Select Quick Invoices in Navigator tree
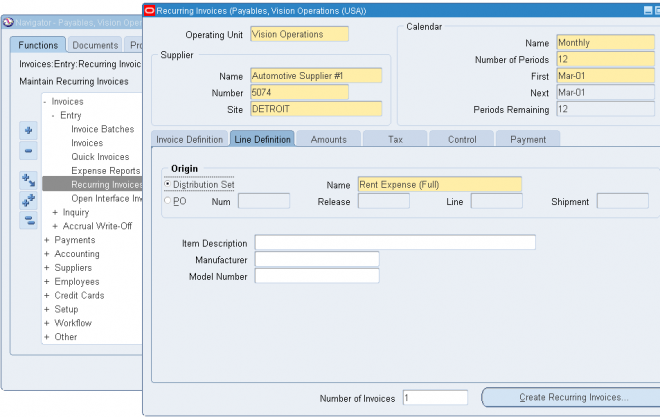This screenshot has width=660, height=417. coord(100,157)
